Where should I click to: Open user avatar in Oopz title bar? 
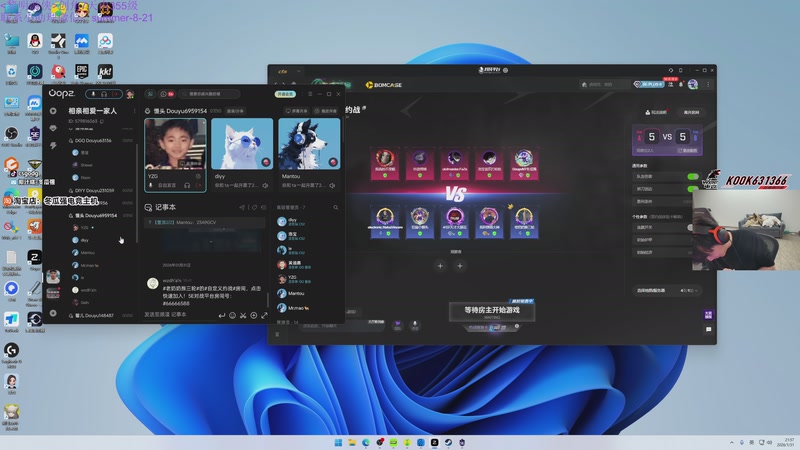(130, 94)
